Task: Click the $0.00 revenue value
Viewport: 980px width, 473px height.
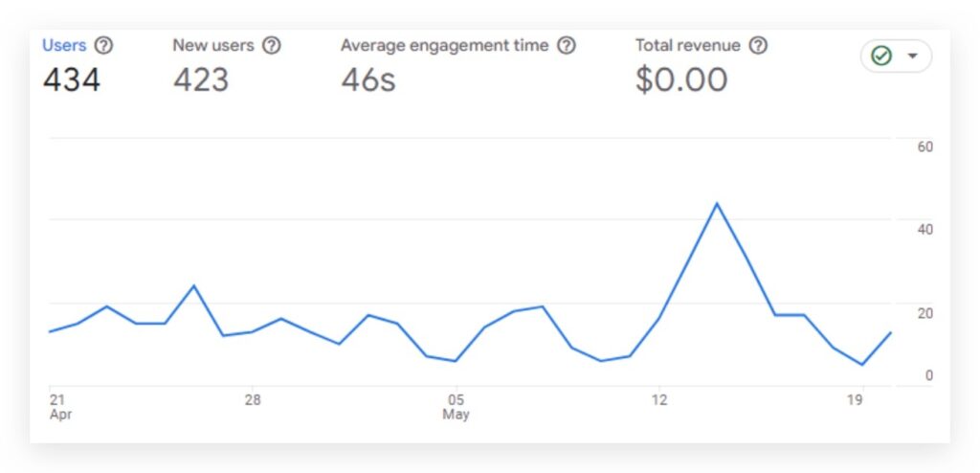Action: coord(681,80)
